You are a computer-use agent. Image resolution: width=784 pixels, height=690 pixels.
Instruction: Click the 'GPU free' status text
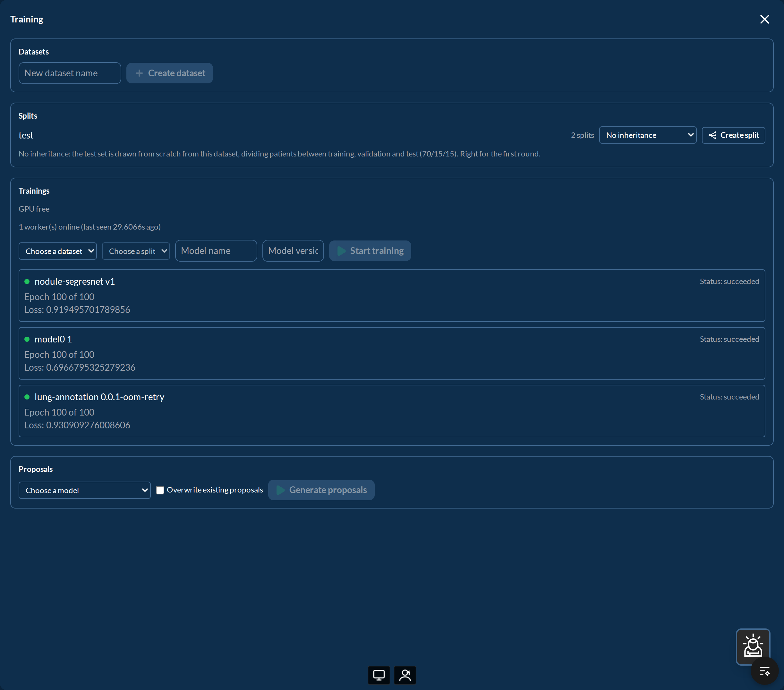[x=34, y=209]
